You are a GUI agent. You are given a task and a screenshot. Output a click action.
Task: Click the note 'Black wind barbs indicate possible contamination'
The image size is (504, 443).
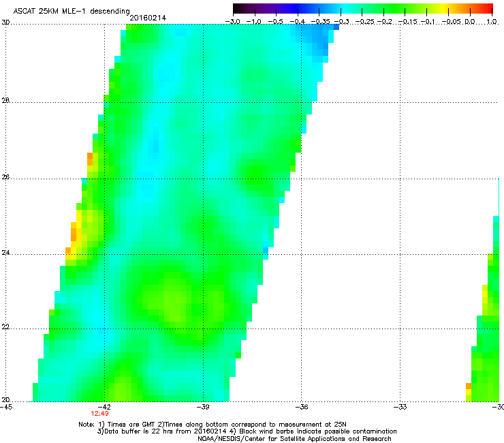point(318,431)
